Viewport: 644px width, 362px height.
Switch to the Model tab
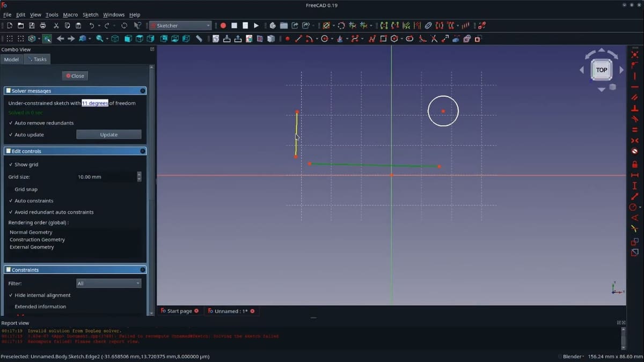[x=11, y=60]
